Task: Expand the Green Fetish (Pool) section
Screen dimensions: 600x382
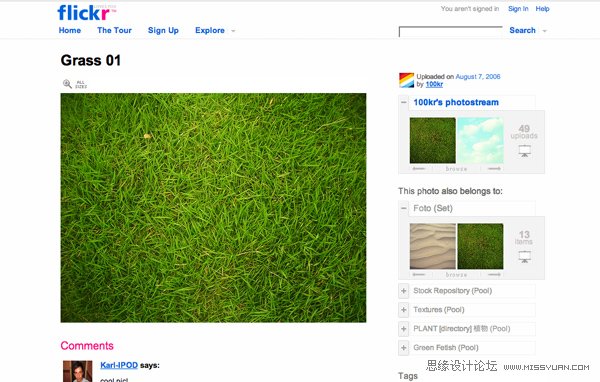Action: coord(404,348)
